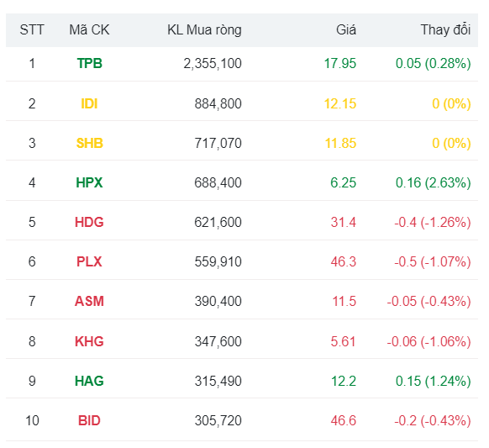Open the HPX stock code link
The width and height of the screenshot is (489, 448).
coord(90,183)
